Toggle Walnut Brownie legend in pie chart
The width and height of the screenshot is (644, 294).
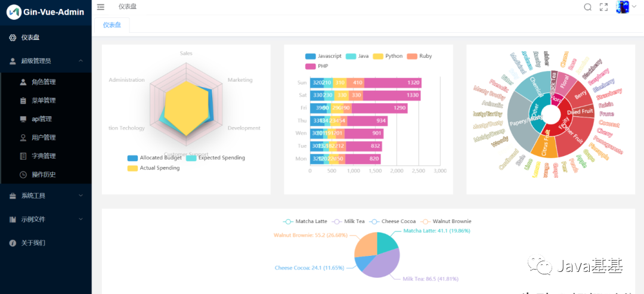[x=446, y=221]
